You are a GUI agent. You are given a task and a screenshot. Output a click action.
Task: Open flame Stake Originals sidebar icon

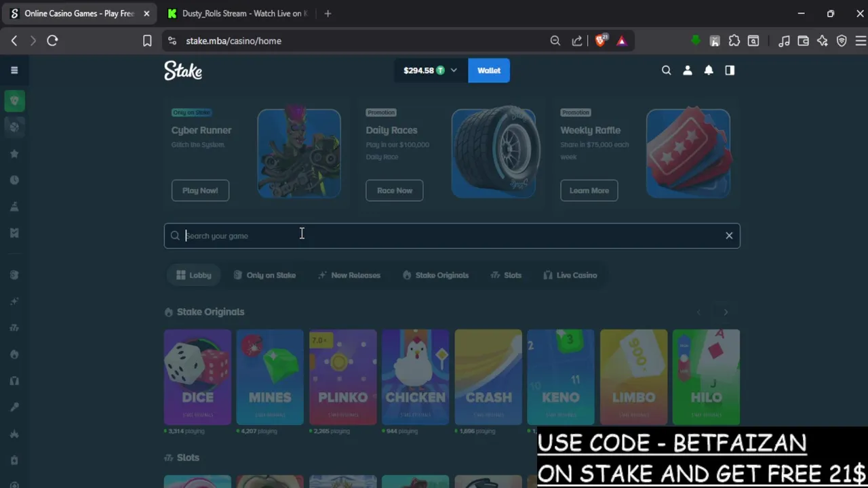click(14, 354)
